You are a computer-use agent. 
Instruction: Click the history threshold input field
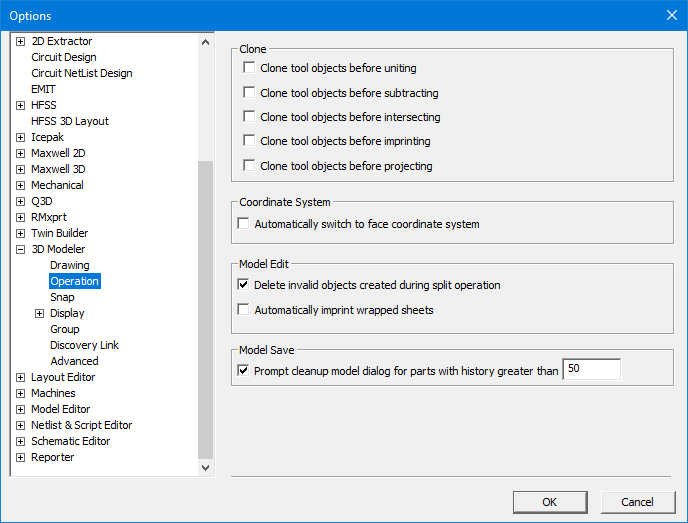click(x=591, y=370)
